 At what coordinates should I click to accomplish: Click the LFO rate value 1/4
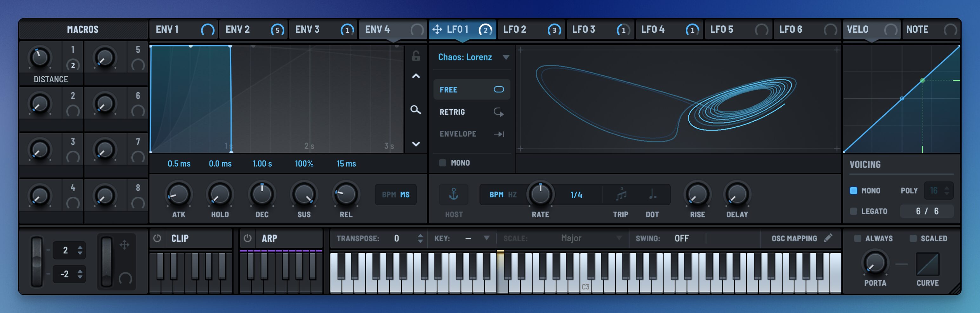coord(576,195)
